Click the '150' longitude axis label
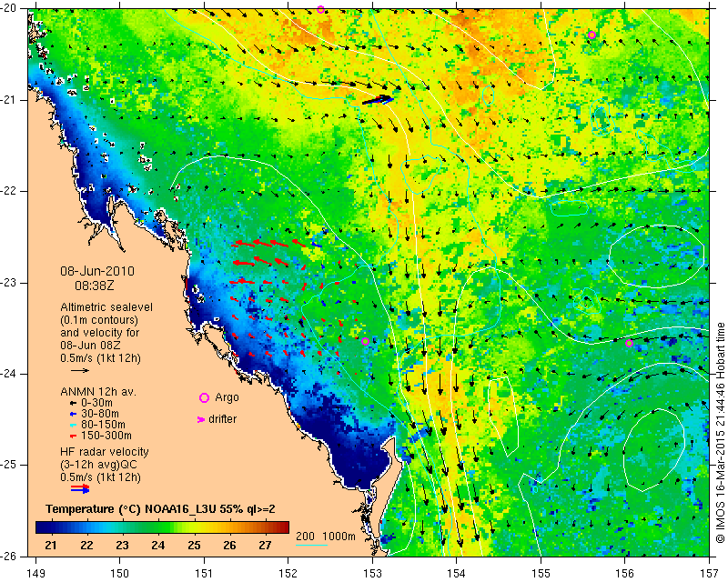Screen dimensions: 728x582 120,574
